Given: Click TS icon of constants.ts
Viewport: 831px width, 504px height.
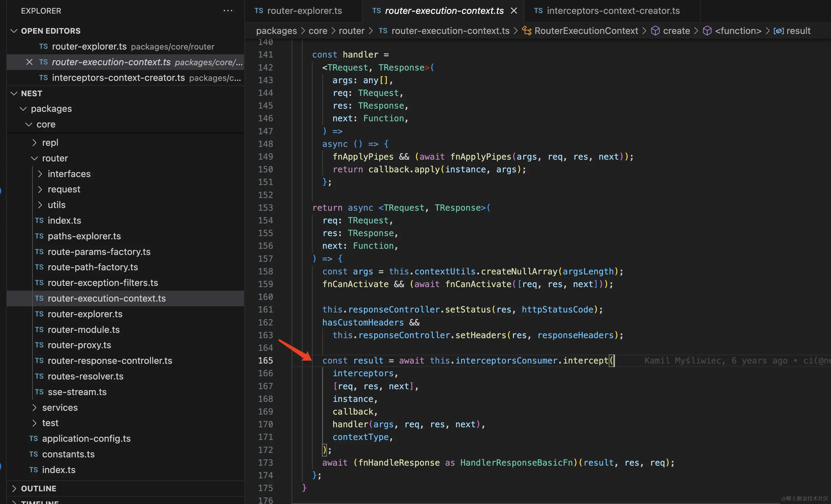Looking at the screenshot, I should (33, 454).
